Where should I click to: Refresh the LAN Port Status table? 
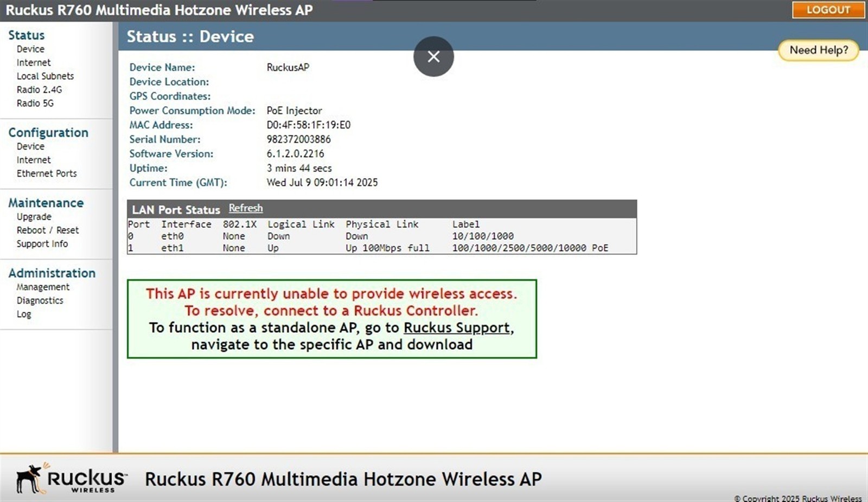pos(245,208)
